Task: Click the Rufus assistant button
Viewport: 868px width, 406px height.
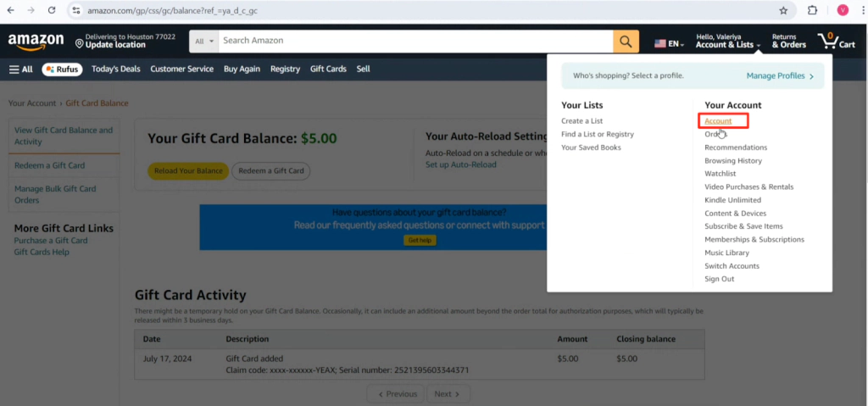Action: [x=62, y=70]
